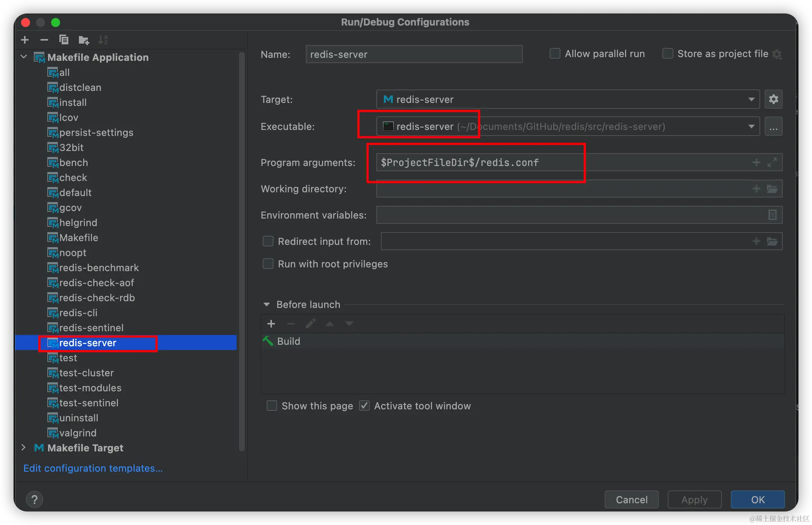Click the add new configuration plus icon

[25, 39]
